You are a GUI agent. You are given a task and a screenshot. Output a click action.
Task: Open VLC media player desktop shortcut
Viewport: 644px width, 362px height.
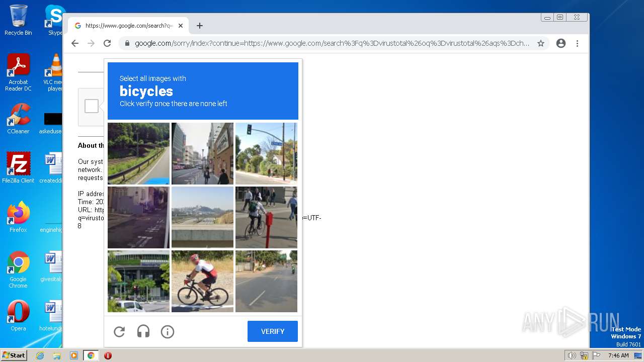(53, 72)
